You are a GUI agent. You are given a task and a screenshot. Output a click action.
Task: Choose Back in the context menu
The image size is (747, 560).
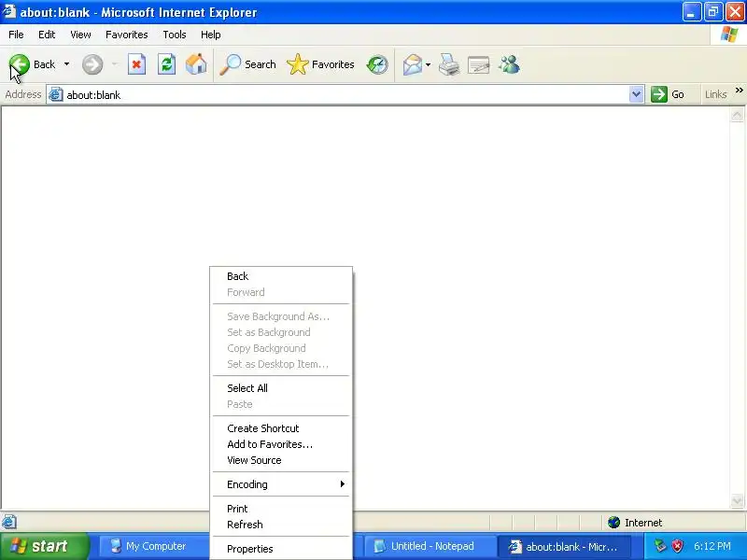(x=281, y=276)
